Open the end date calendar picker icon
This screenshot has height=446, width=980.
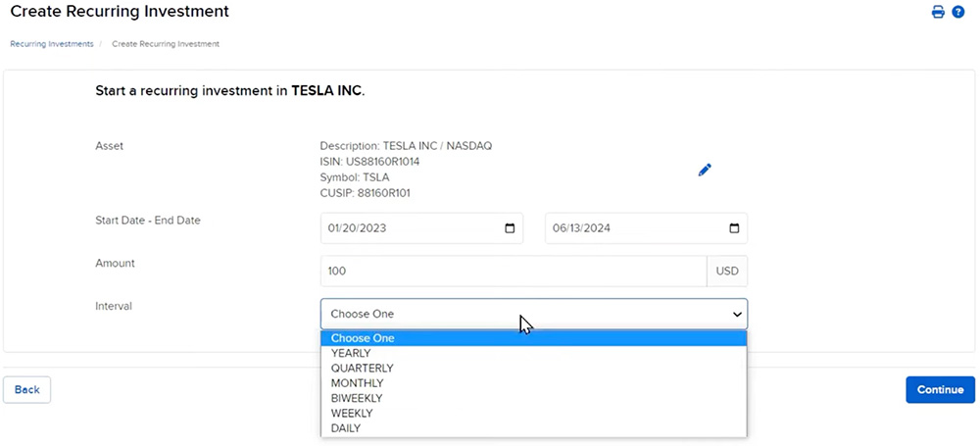tap(734, 228)
